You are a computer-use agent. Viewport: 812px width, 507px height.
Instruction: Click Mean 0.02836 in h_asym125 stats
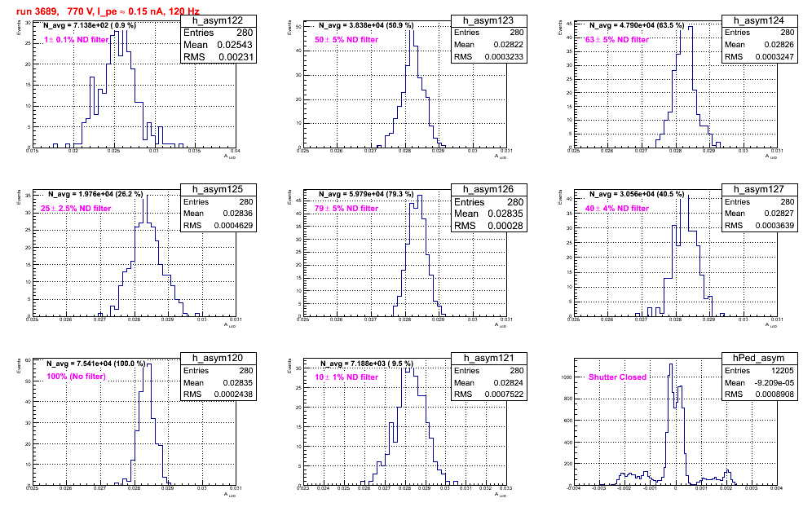(x=218, y=214)
